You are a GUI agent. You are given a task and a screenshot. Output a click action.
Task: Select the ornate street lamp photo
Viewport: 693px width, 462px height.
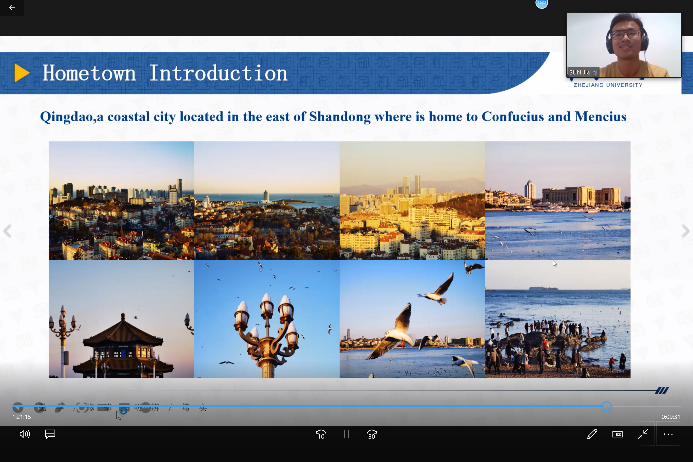click(x=266, y=318)
